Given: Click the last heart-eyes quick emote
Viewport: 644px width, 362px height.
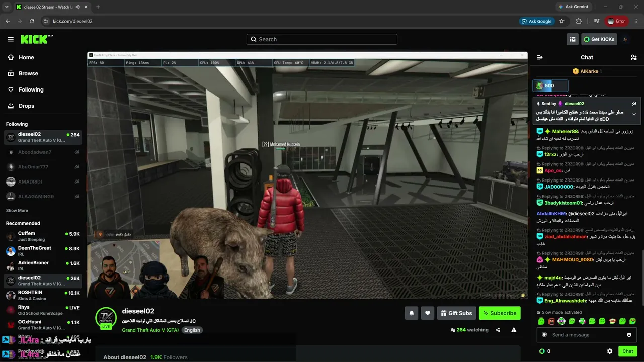Looking at the screenshot, I should [x=632, y=321].
